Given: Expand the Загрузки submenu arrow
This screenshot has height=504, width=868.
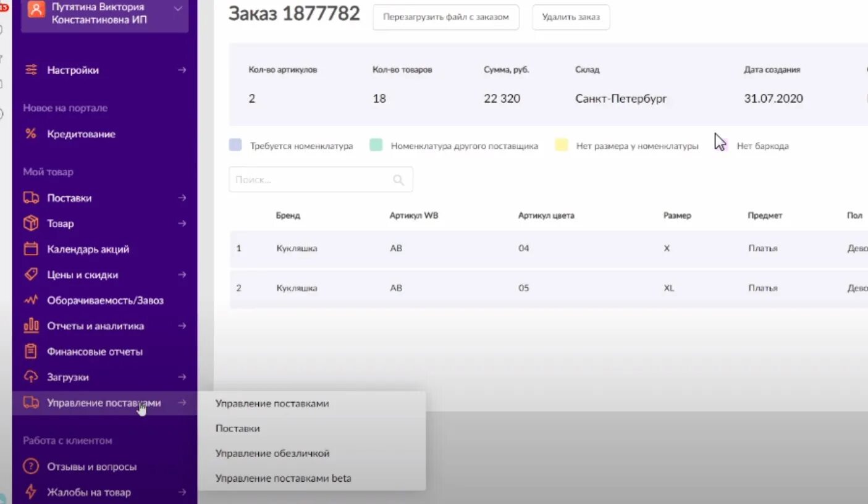Looking at the screenshot, I should click(x=182, y=377).
